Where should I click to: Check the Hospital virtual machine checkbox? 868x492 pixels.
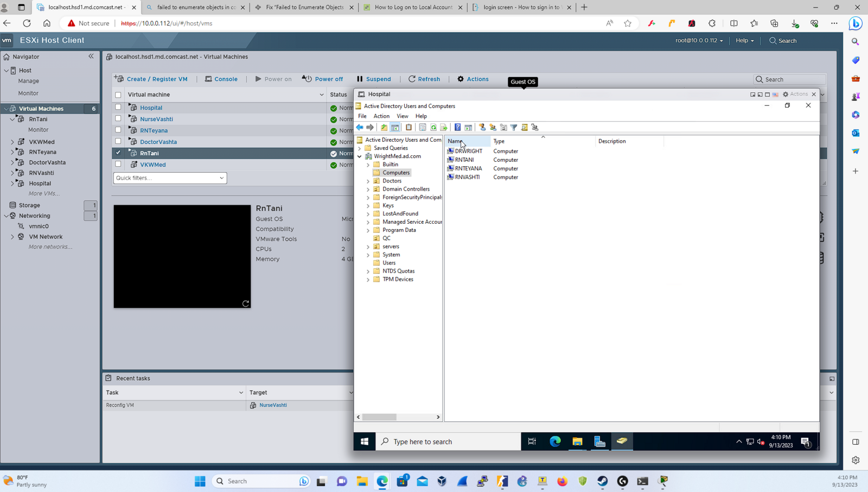118,108
